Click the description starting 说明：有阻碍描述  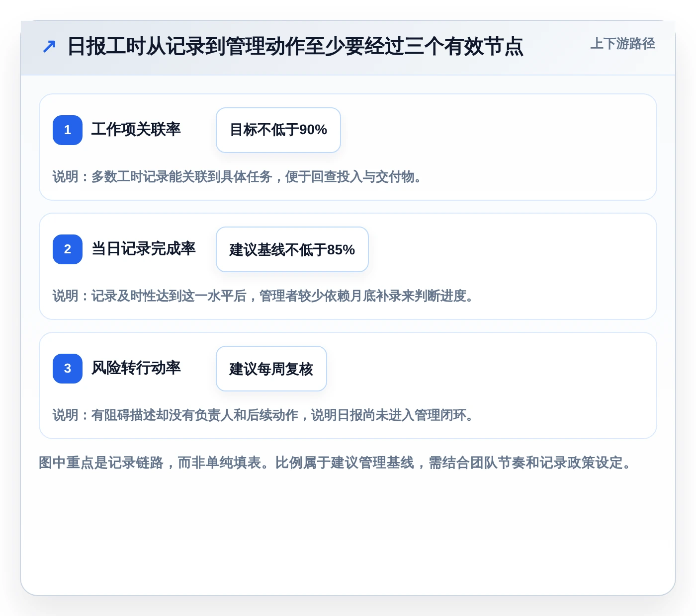point(263,415)
